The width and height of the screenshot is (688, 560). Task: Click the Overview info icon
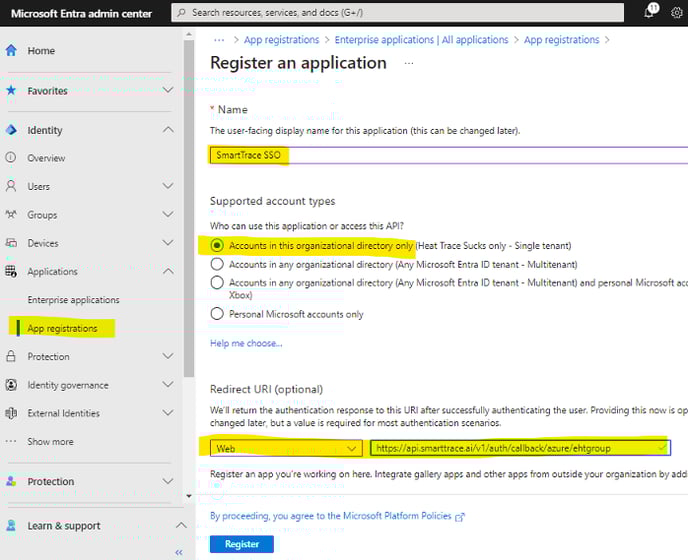11,158
